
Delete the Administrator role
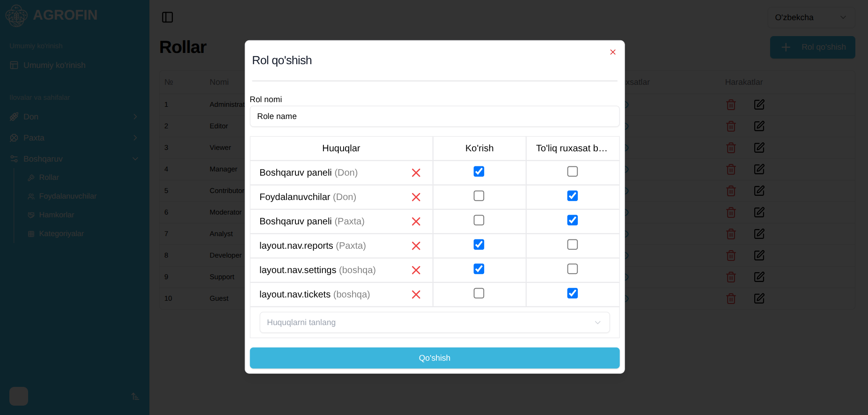pos(731,104)
